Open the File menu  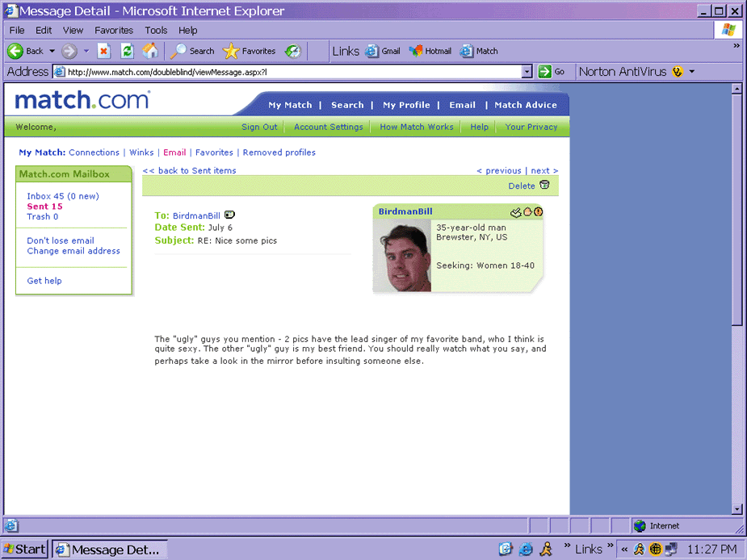click(x=17, y=30)
